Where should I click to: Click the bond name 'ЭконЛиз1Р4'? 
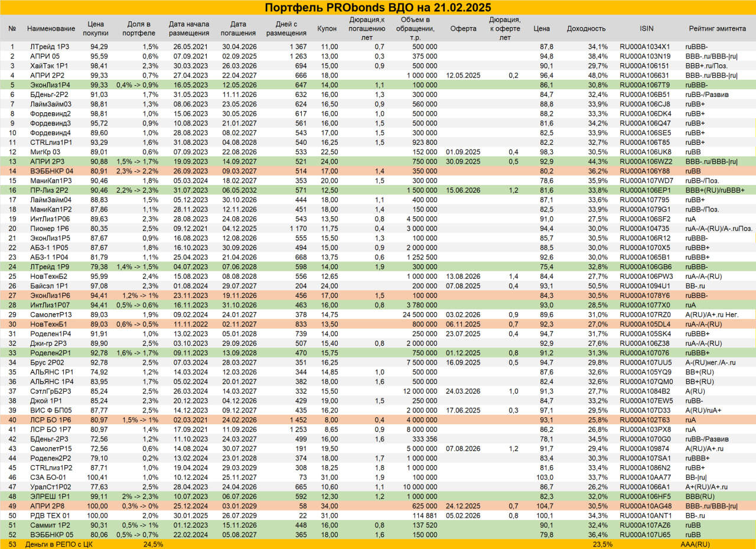[x=50, y=85]
